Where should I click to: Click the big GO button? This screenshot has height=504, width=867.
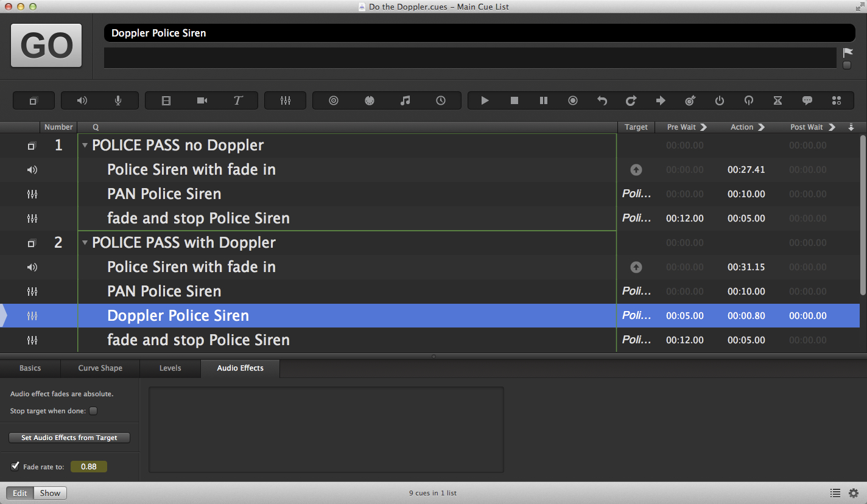[x=46, y=46]
